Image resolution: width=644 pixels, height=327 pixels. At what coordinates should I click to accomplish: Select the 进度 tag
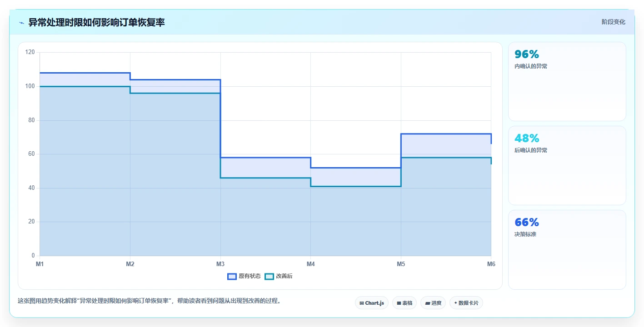click(433, 303)
